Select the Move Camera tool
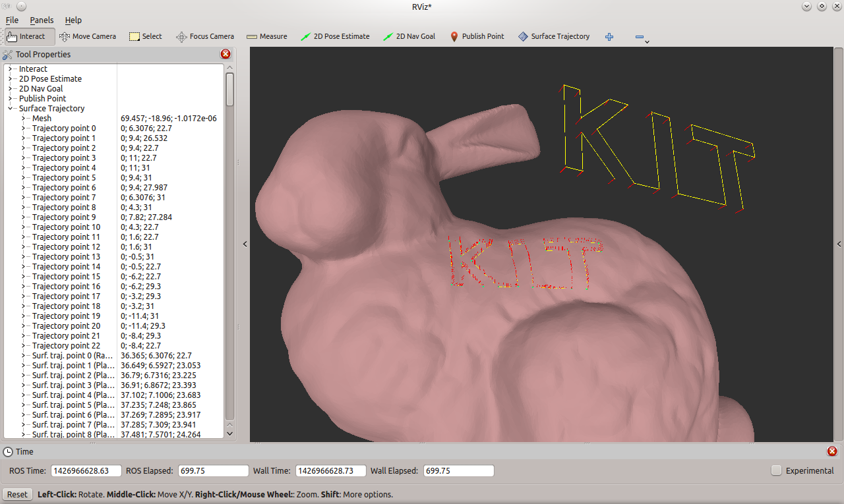The image size is (844, 504). click(x=88, y=36)
